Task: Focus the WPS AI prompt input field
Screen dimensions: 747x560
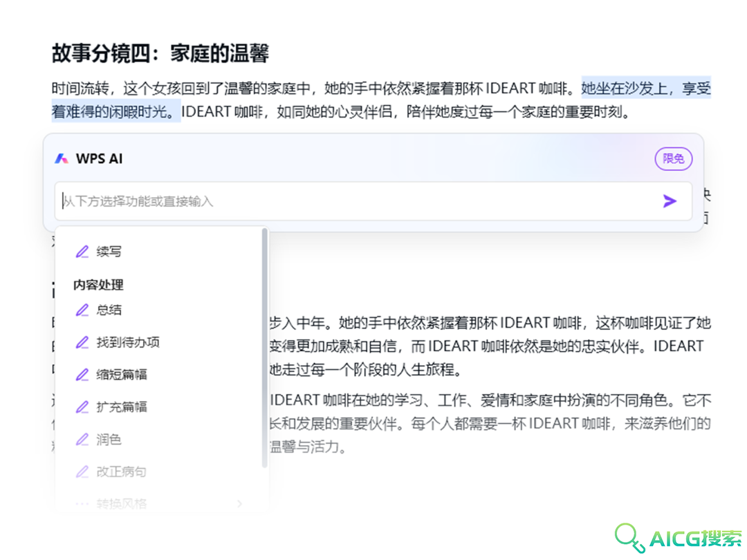Action: point(373,201)
